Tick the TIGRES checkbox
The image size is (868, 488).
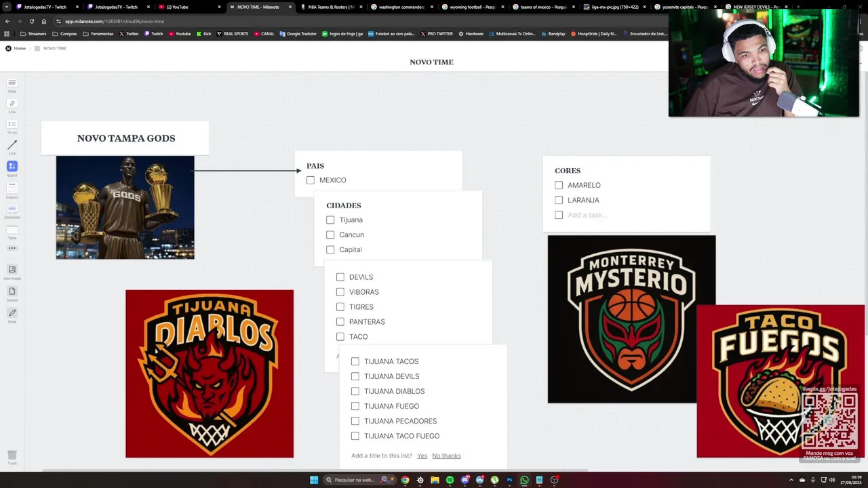340,307
